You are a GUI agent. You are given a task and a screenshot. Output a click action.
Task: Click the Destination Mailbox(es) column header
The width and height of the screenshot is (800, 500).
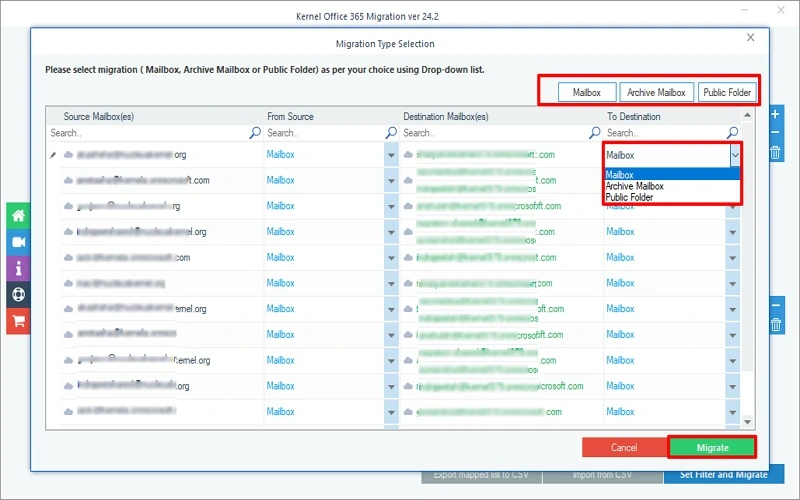(445, 116)
